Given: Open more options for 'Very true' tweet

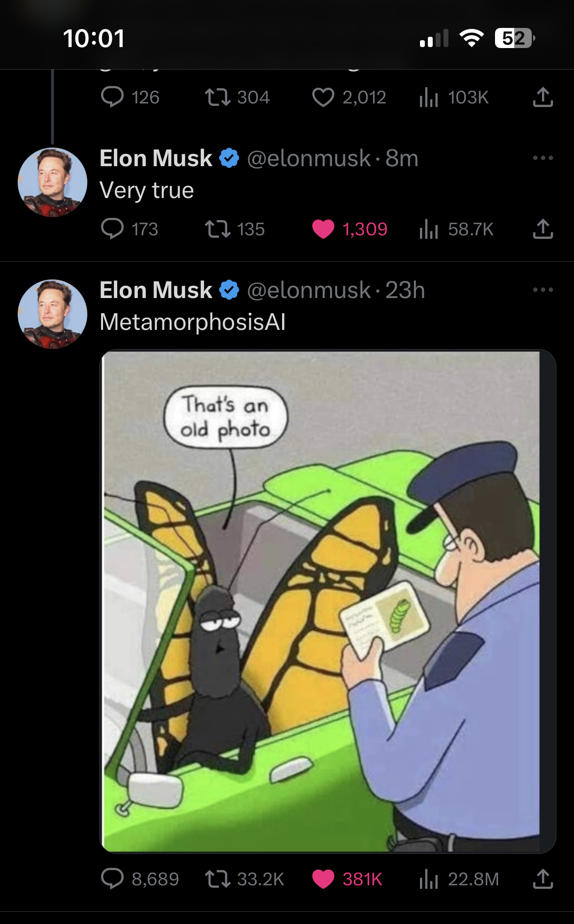Looking at the screenshot, I should 543,158.
